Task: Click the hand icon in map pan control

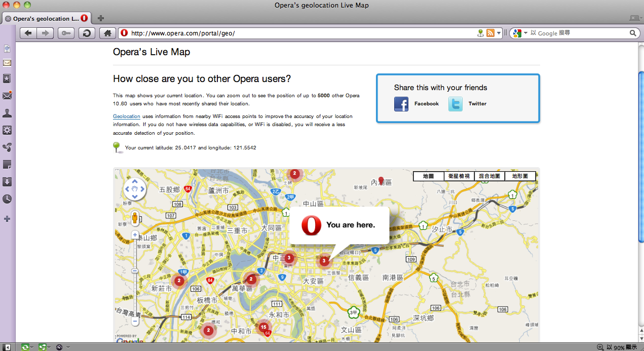Action: (x=135, y=189)
